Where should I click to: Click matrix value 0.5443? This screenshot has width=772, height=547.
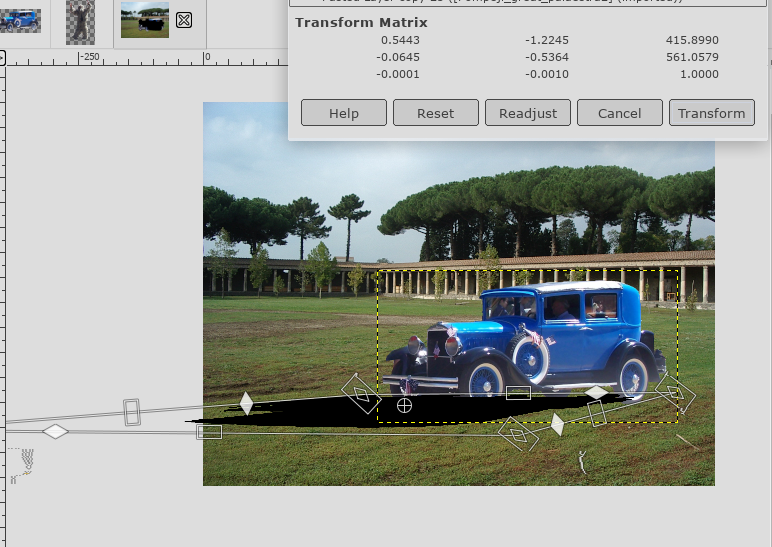tap(400, 40)
